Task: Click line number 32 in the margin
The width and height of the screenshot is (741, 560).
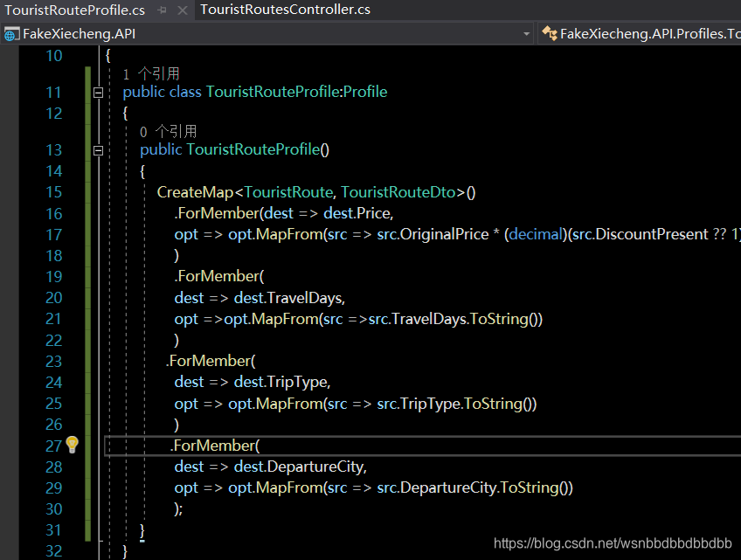Action: (54, 551)
